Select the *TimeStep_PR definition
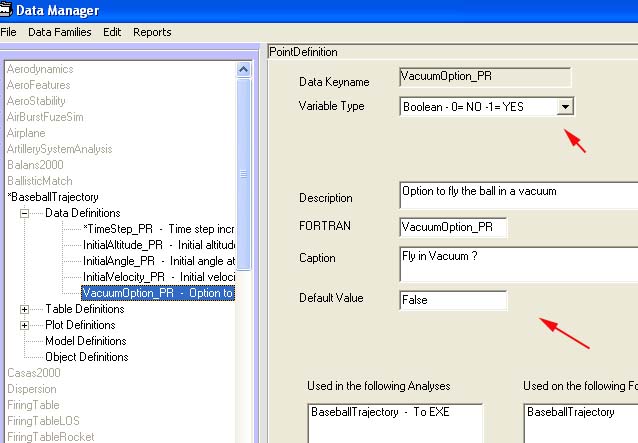 [x=159, y=229]
